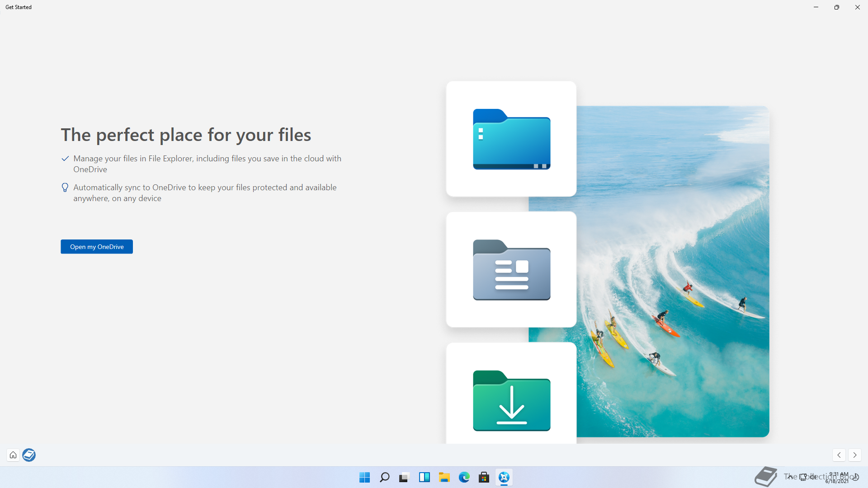The image size is (868, 488).
Task: Open my OneDrive button
Action: (97, 247)
